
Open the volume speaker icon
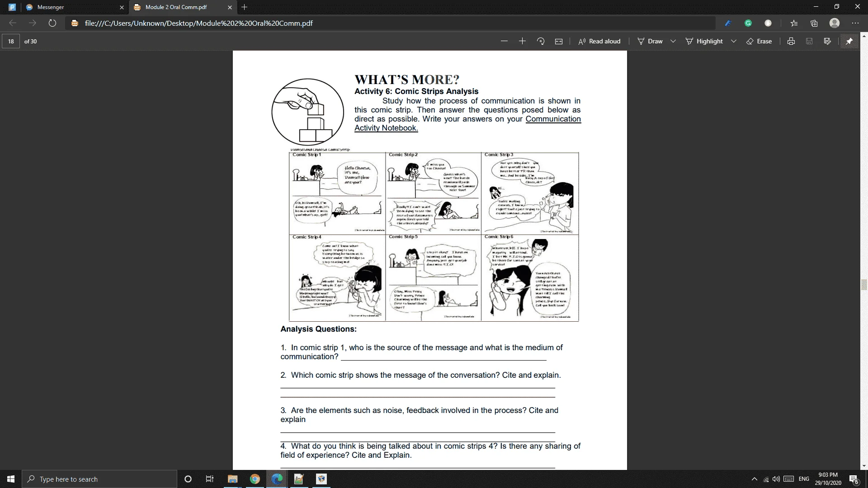tap(776, 479)
